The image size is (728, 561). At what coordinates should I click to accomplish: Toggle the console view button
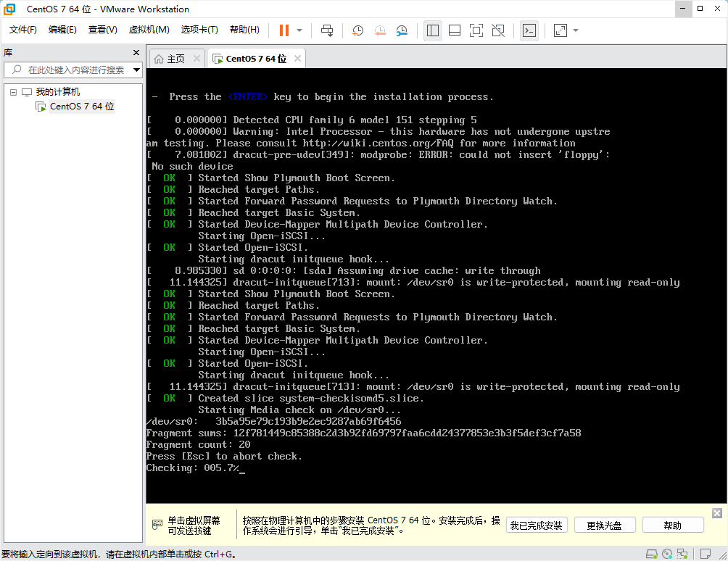pos(529,30)
